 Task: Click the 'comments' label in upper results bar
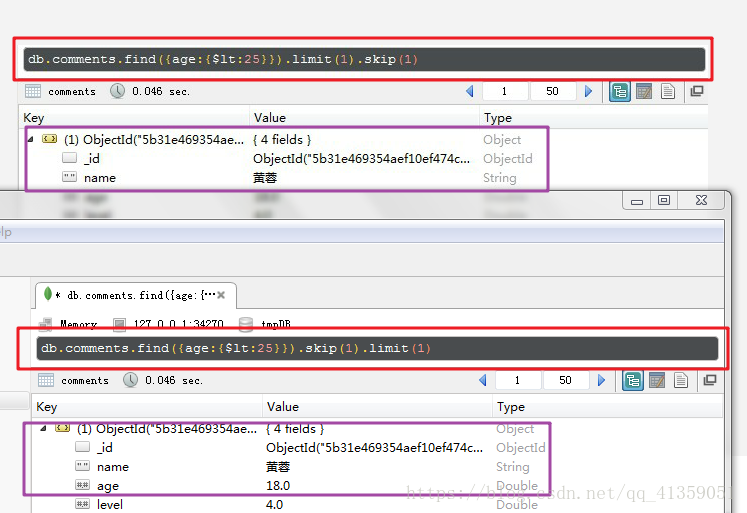[72, 91]
